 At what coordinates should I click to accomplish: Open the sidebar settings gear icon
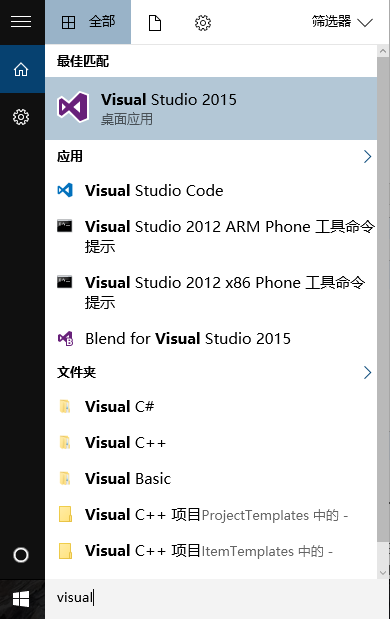21,117
